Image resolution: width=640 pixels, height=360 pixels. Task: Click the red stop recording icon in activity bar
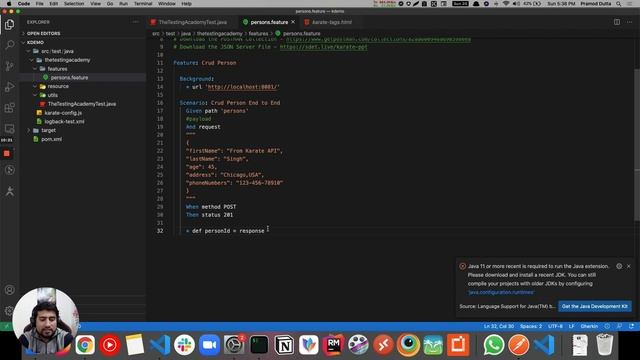pyautogui.click(x=7, y=153)
